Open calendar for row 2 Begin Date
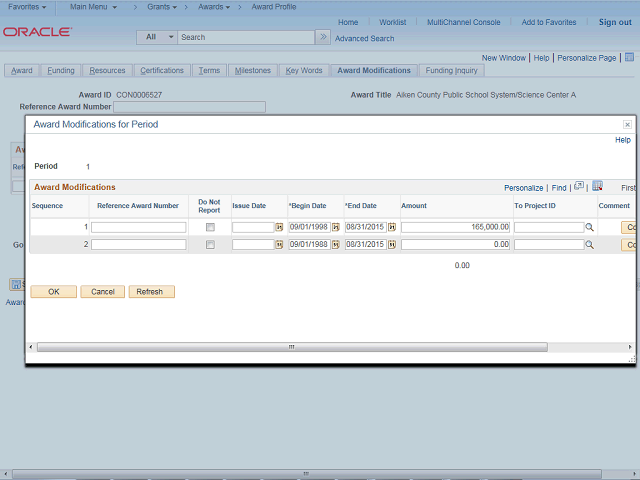The width and height of the screenshot is (640, 480). tap(335, 245)
